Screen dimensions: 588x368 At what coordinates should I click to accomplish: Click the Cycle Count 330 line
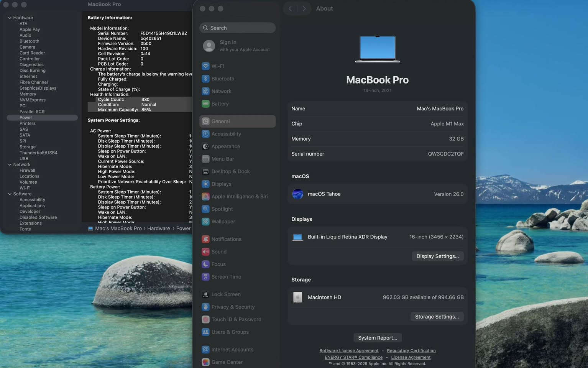[x=123, y=100]
